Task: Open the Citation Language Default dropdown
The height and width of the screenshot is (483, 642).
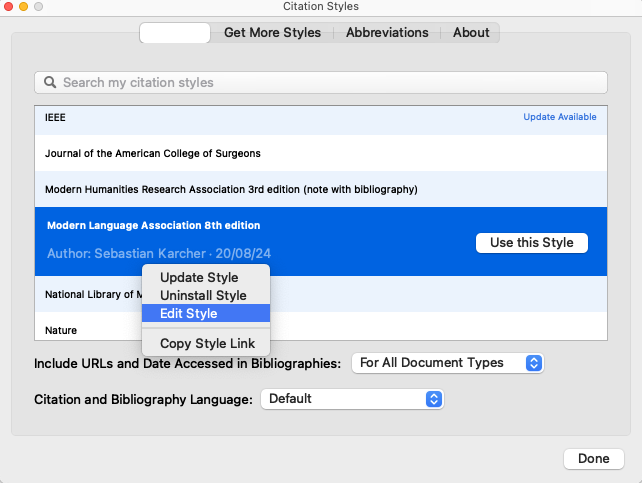Action: [352, 399]
